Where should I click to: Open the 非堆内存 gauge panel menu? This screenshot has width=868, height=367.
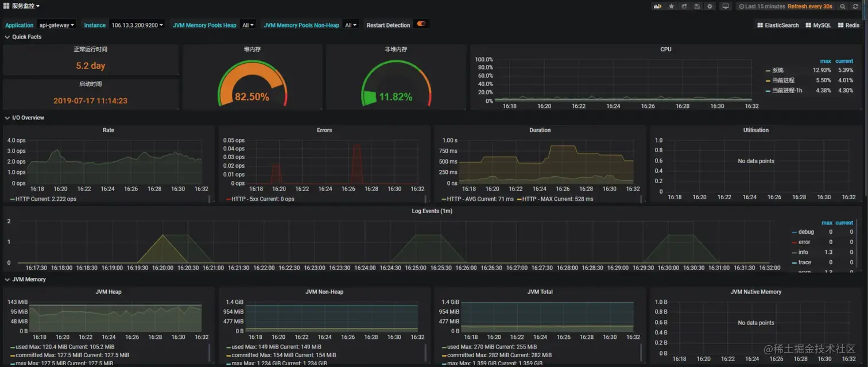[396, 49]
